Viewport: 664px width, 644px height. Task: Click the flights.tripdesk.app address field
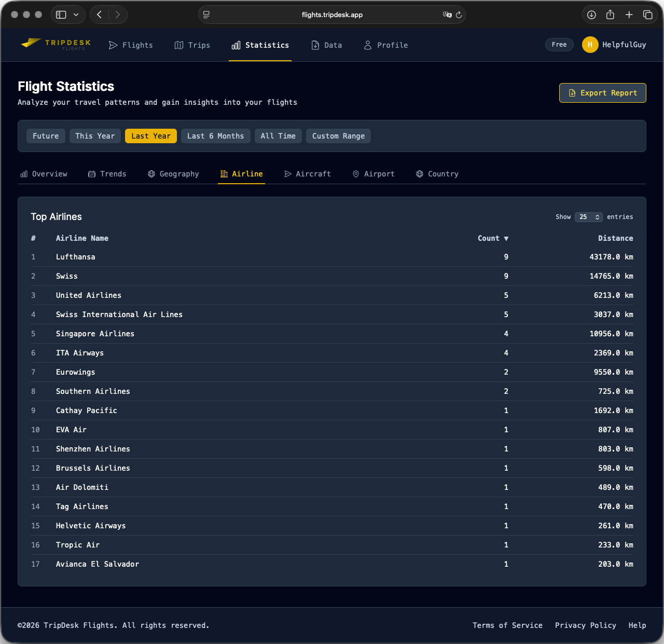tap(332, 15)
